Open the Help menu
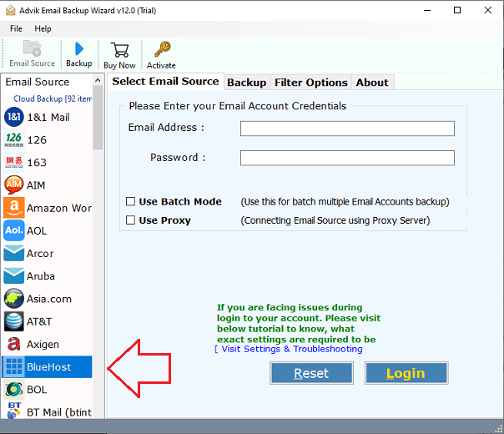Image resolution: width=504 pixels, height=434 pixels. coord(43,28)
